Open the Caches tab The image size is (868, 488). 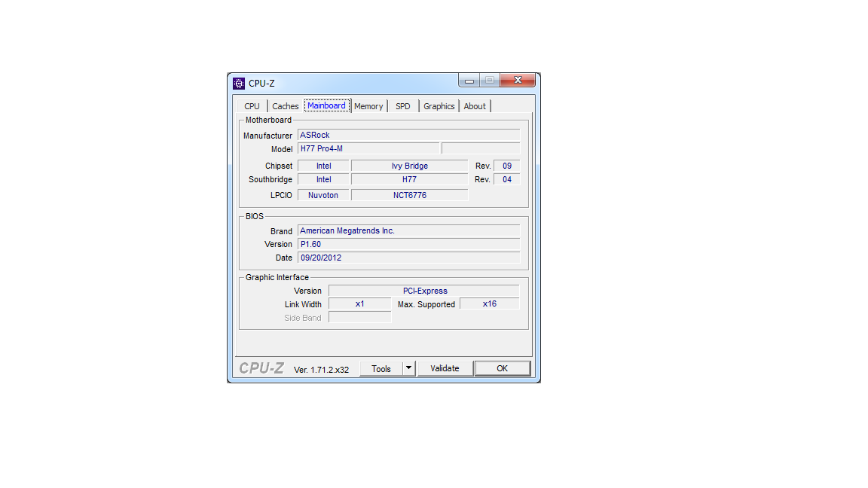285,106
